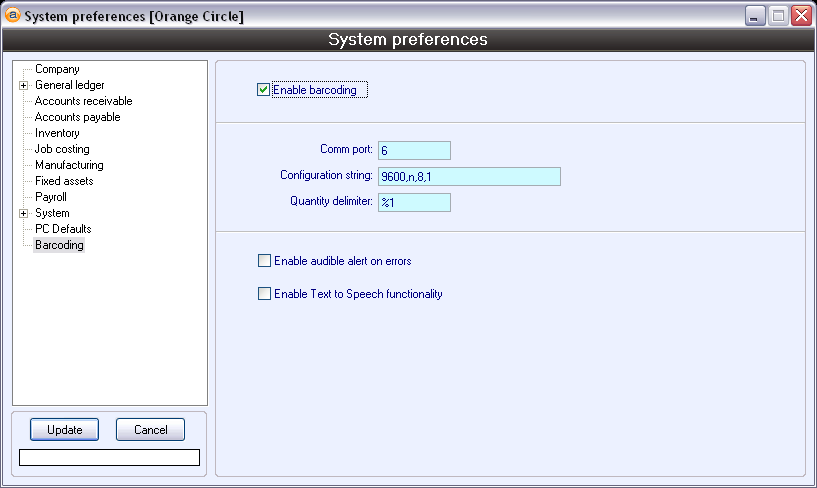Image resolution: width=817 pixels, height=488 pixels.
Task: Open Accounts payable preferences
Action: [77, 117]
